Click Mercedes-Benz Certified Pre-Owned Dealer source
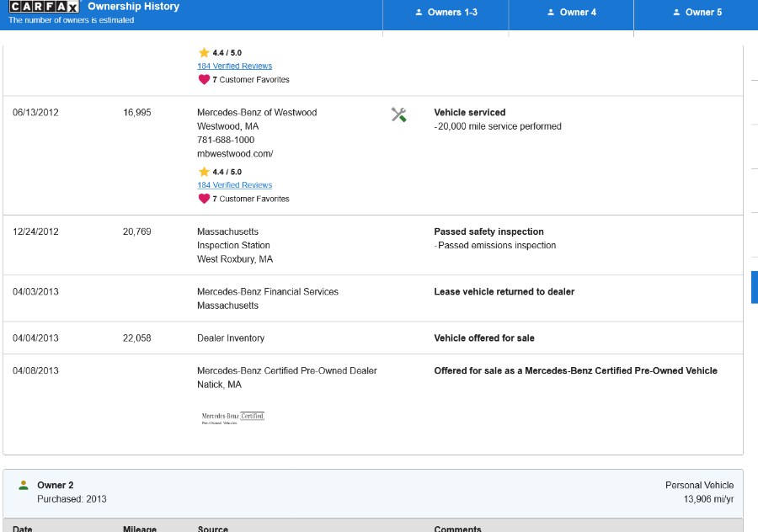Screen dimensions: 758x532 (286, 370)
